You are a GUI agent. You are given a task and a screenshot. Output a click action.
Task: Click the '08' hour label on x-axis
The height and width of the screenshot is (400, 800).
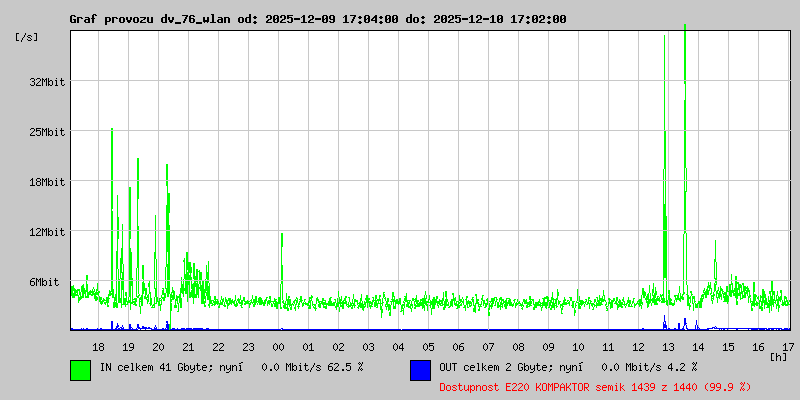pos(518,347)
